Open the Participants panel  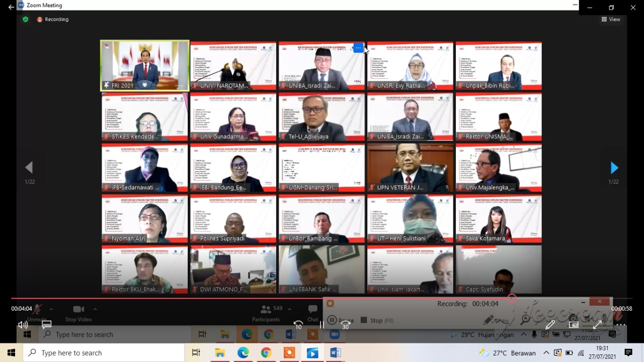[x=266, y=313]
